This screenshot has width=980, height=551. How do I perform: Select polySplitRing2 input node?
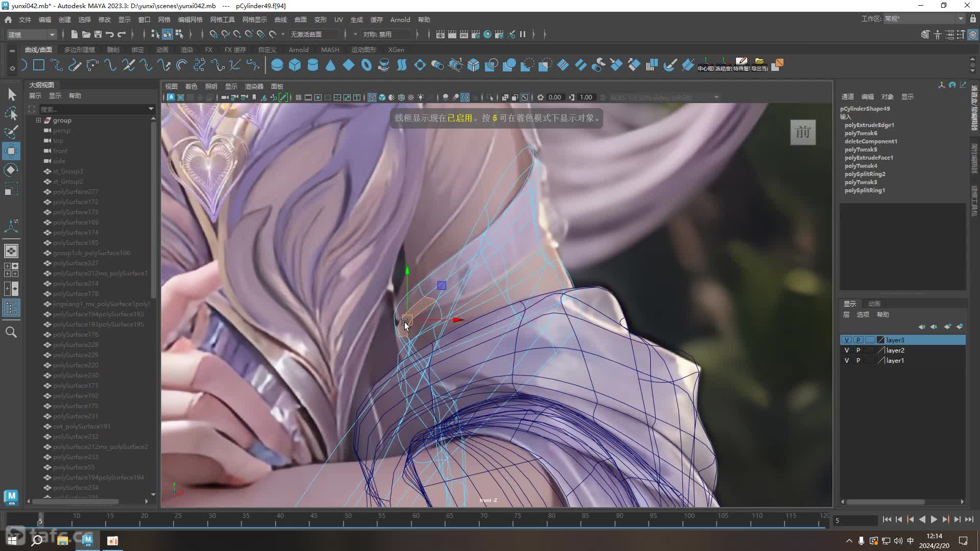[x=865, y=174]
